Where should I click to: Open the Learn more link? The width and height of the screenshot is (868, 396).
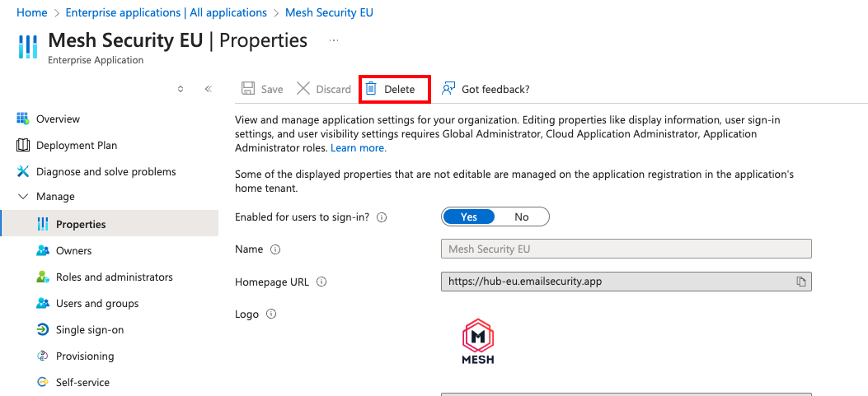358,148
